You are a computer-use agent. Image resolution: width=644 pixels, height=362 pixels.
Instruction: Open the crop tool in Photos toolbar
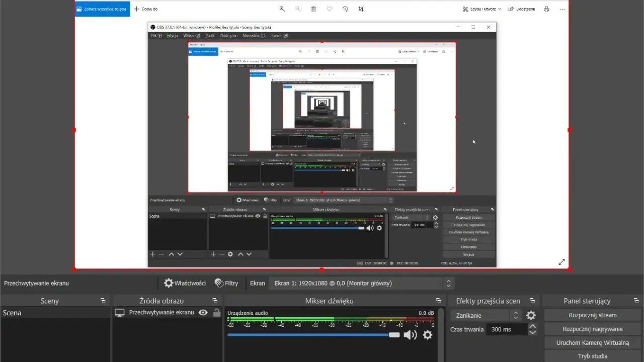tap(361, 9)
